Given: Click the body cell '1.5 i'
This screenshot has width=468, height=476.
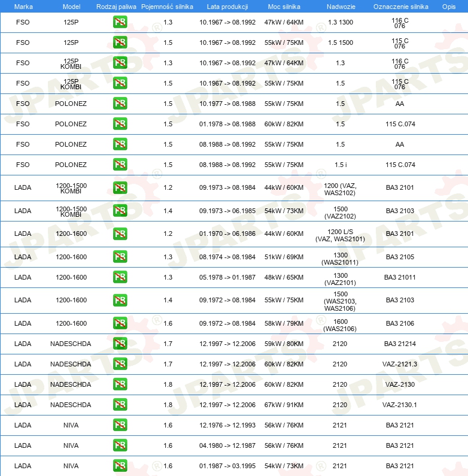Looking at the screenshot, I should click(341, 165).
